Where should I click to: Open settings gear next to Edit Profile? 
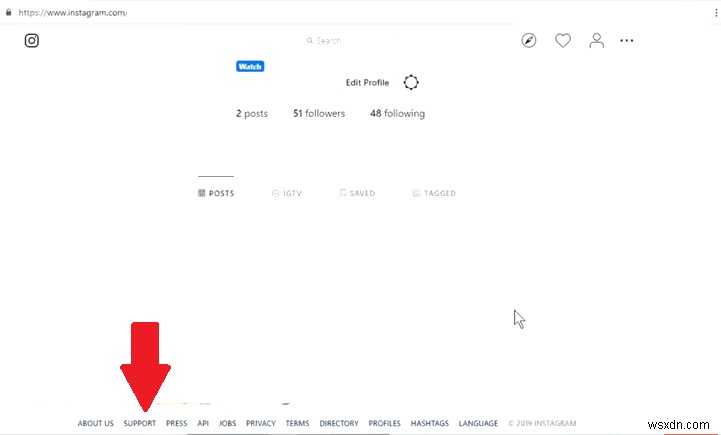(x=411, y=82)
